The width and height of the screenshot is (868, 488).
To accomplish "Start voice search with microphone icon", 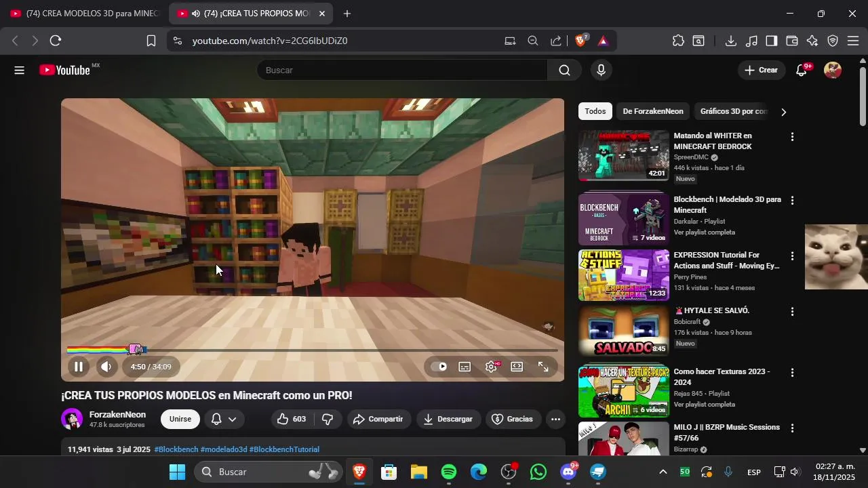I will pyautogui.click(x=601, y=70).
